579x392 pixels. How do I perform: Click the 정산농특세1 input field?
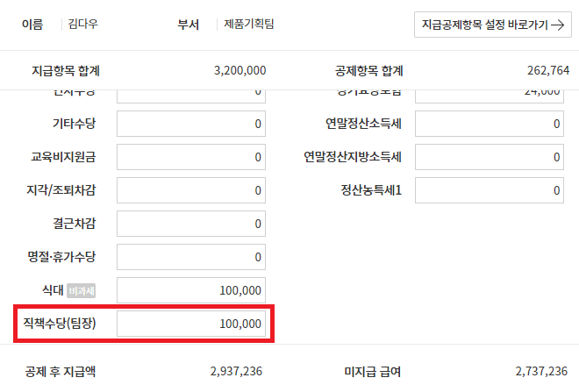(489, 190)
